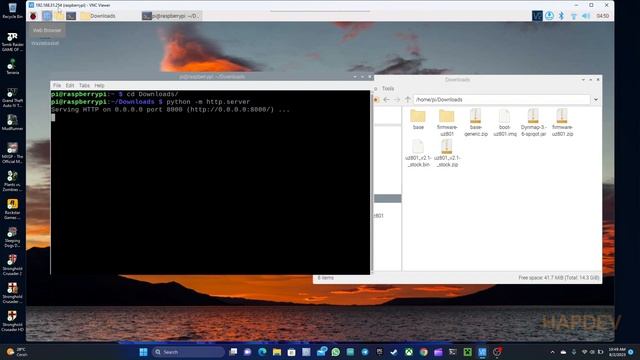The height and width of the screenshot is (360, 640).
Task: Select the firmware-uz801 folder
Action: tap(447, 122)
